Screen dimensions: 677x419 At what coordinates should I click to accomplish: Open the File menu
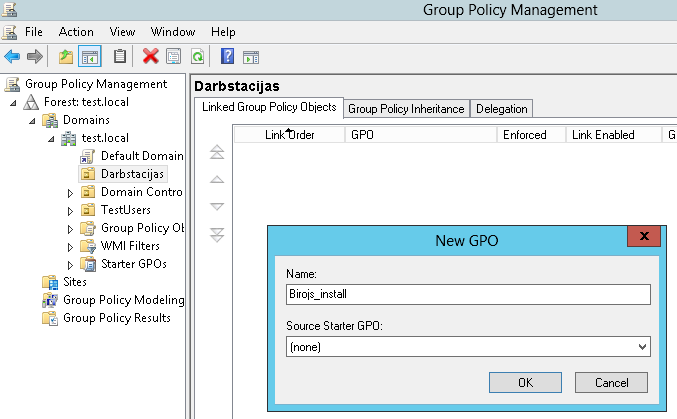[x=34, y=32]
